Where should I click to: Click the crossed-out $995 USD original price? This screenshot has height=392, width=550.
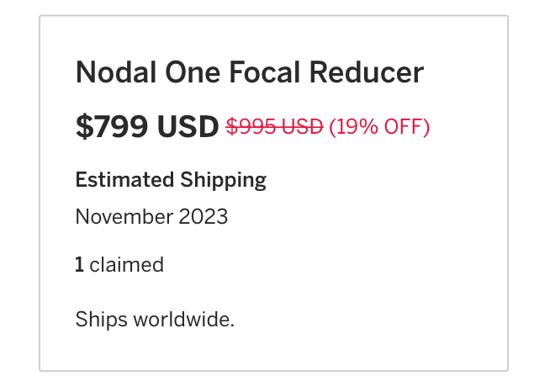[274, 127]
